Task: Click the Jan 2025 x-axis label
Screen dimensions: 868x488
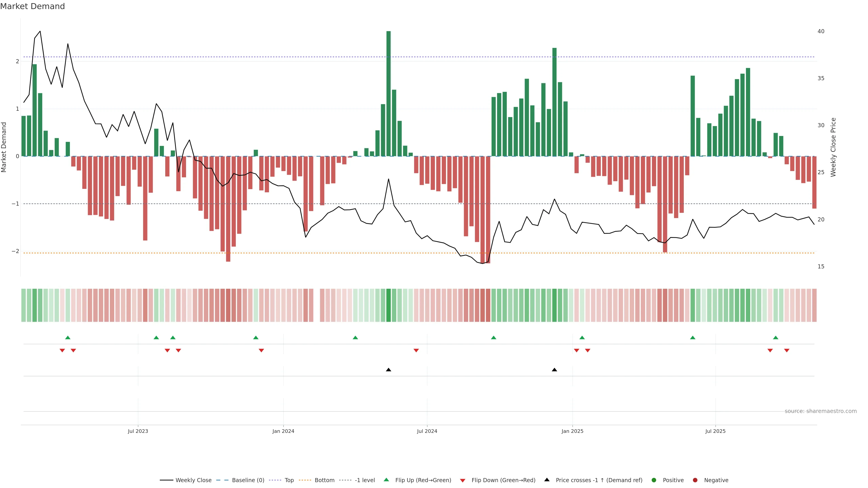Action: [572, 431]
